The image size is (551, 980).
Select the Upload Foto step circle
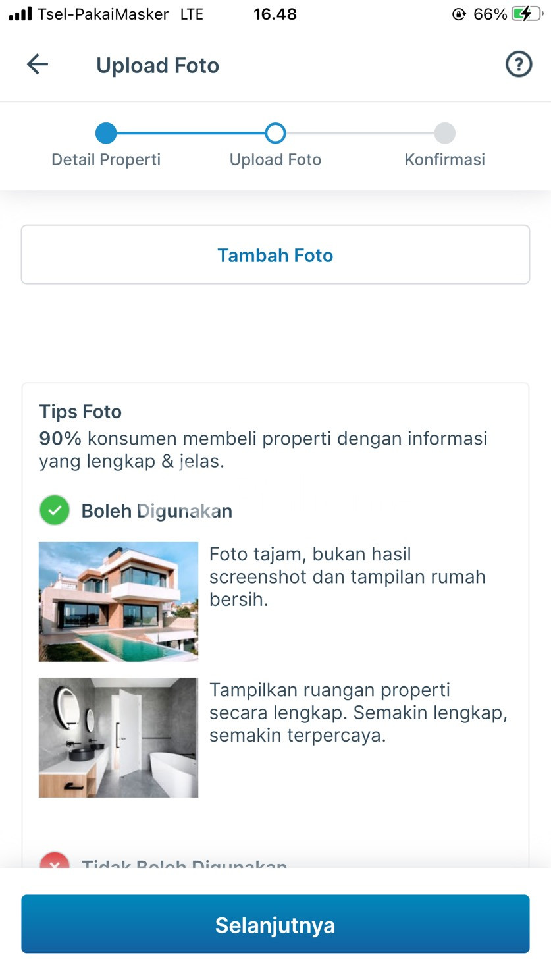(x=275, y=133)
